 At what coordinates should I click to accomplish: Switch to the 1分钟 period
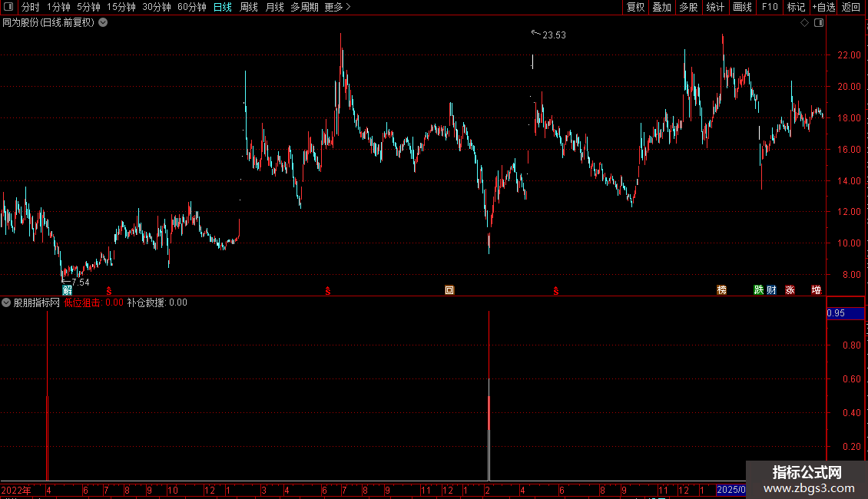pyautogui.click(x=58, y=7)
